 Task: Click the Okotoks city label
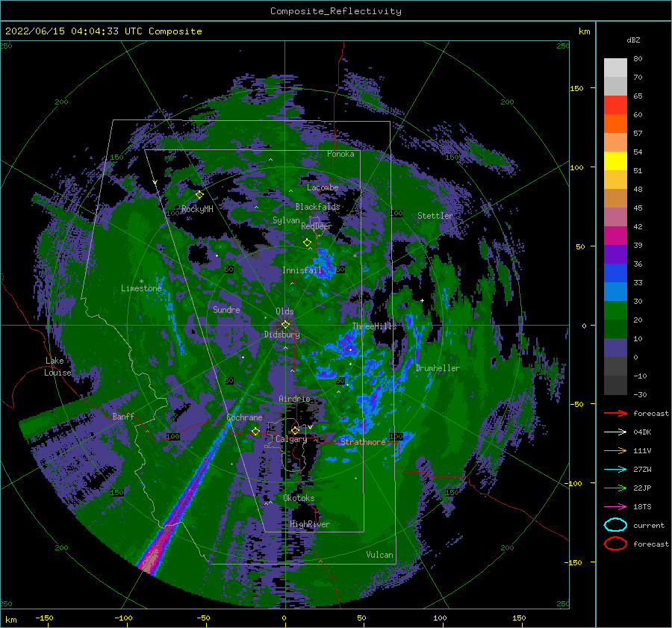click(299, 498)
